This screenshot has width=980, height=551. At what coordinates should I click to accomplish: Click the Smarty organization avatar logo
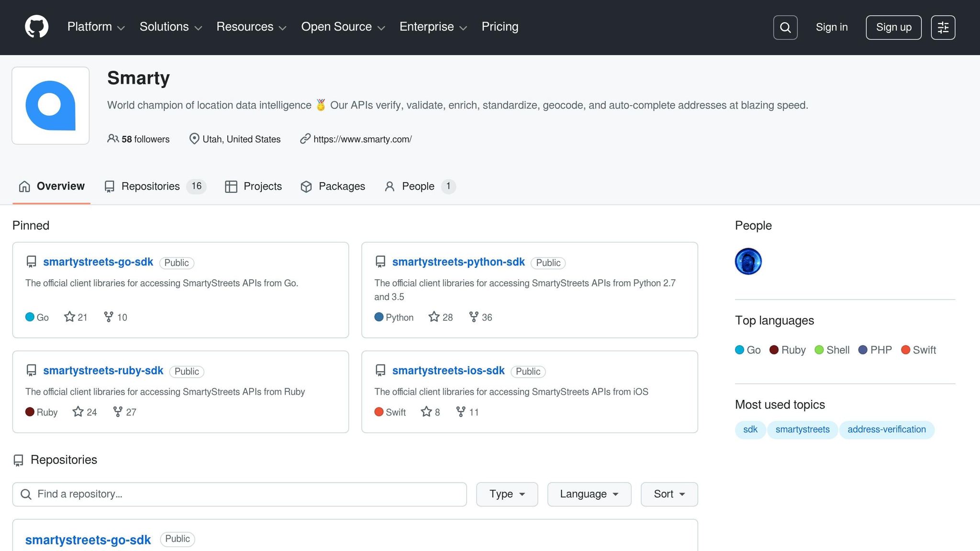tap(51, 106)
